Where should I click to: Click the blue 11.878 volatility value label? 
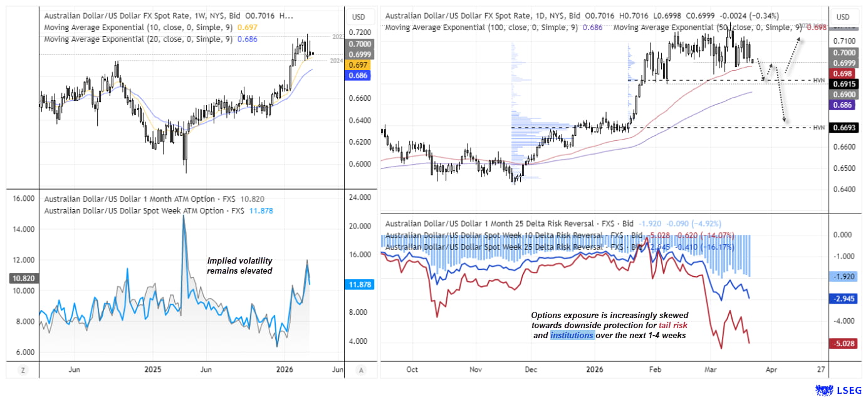tap(359, 284)
